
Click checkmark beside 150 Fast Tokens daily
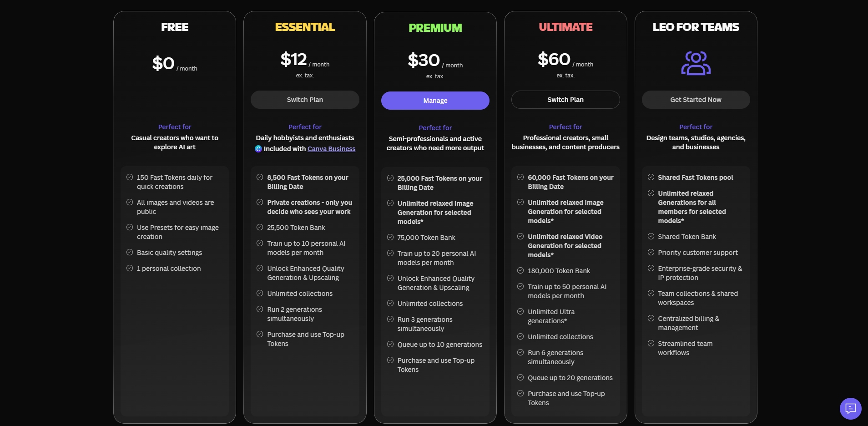click(130, 177)
